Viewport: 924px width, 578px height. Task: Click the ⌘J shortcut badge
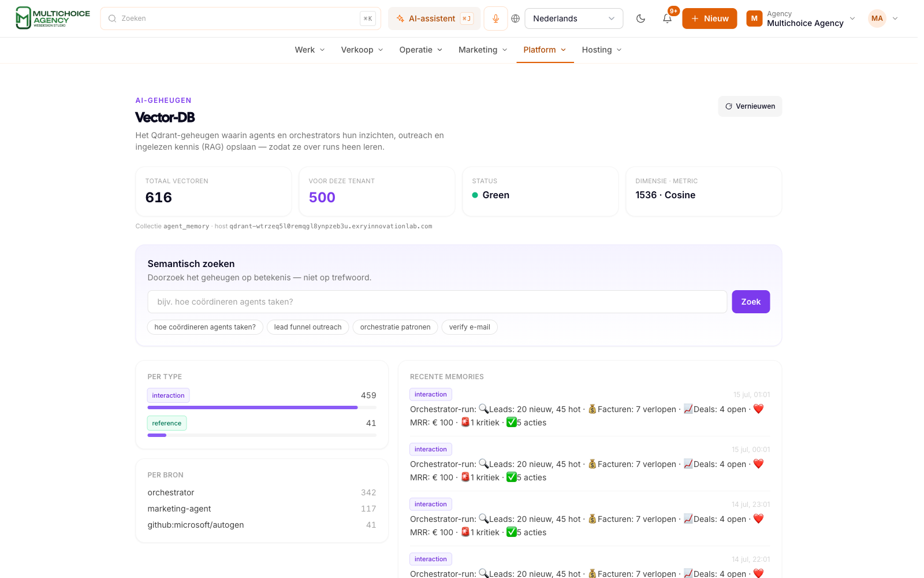click(467, 18)
